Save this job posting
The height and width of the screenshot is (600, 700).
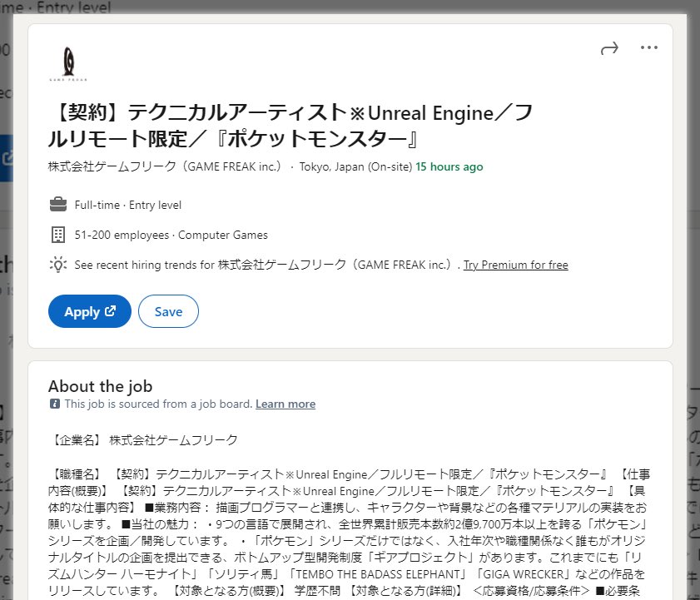(x=168, y=311)
